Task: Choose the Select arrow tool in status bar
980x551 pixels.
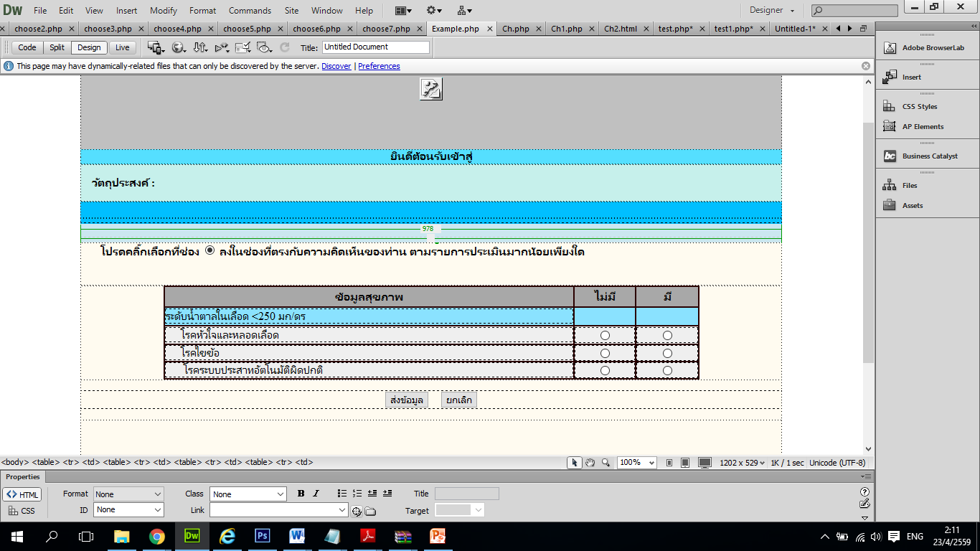Action: click(575, 463)
